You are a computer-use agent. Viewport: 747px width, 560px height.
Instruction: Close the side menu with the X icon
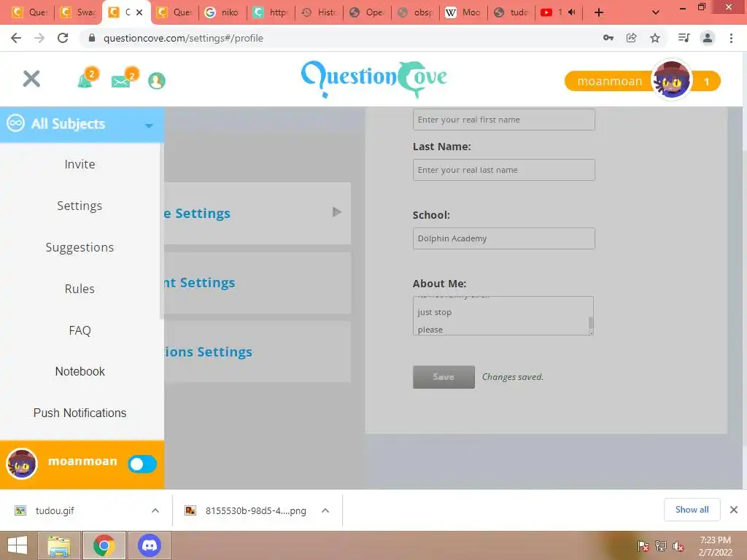[31, 79]
